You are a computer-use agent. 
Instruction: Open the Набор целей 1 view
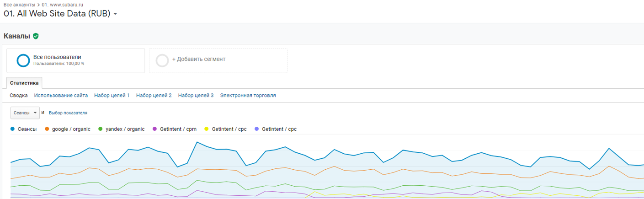(112, 96)
